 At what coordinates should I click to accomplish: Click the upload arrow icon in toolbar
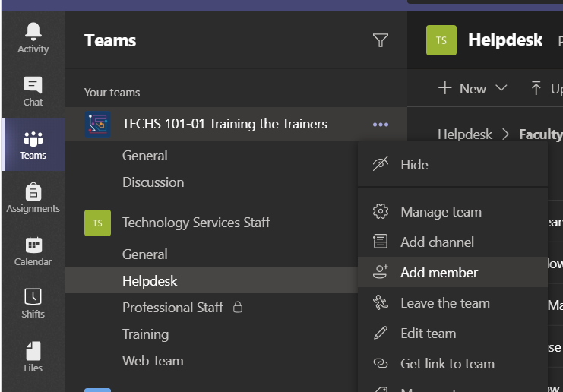pyautogui.click(x=536, y=88)
